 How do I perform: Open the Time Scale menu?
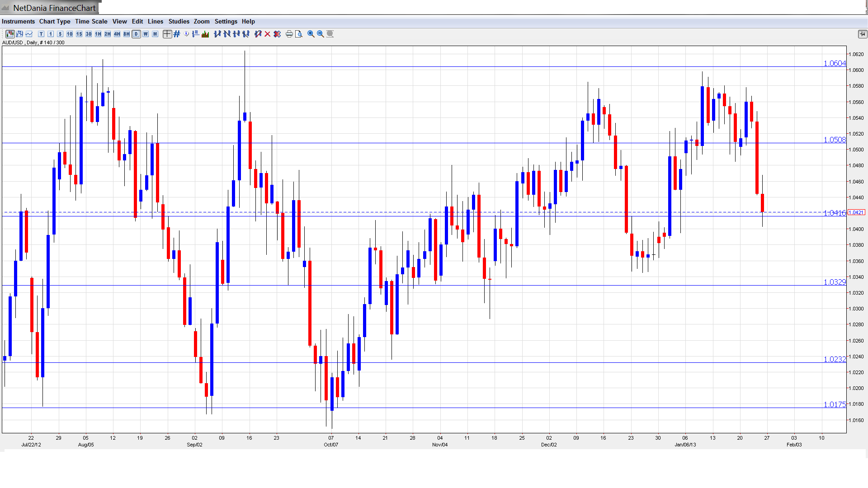[91, 21]
